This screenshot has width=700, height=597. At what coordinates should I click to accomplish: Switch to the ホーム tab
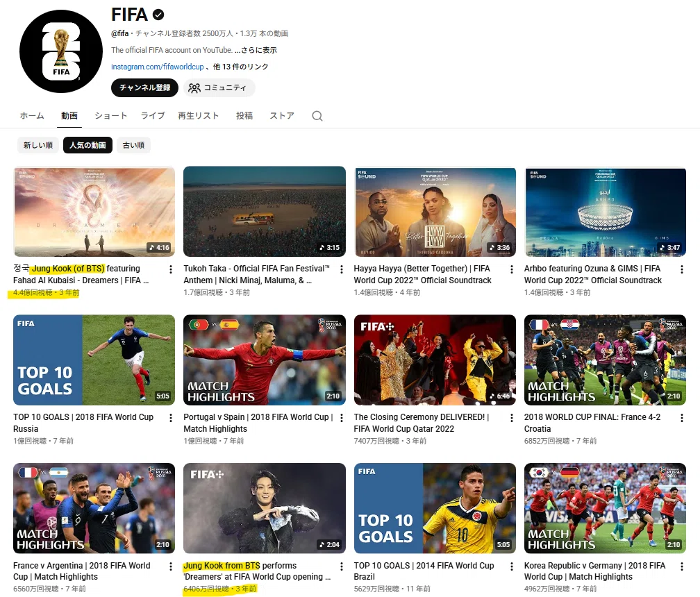32,116
